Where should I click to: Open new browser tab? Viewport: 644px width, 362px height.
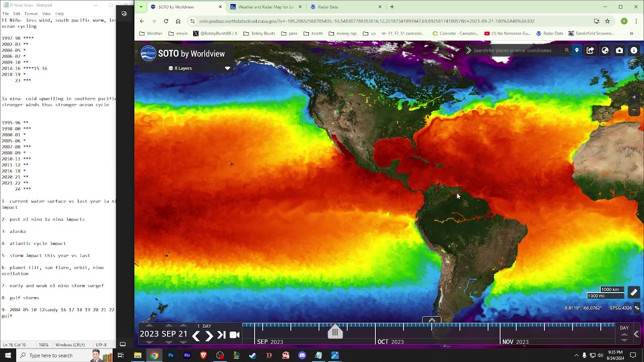[x=392, y=7]
